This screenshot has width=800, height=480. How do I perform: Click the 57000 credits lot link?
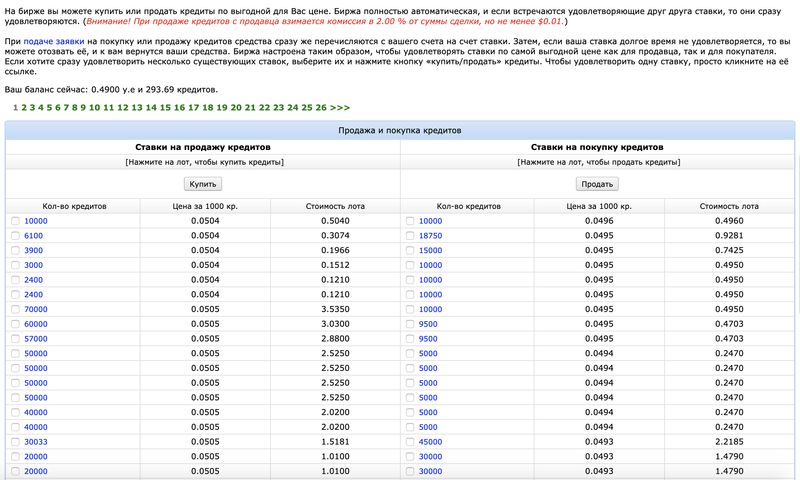pyautogui.click(x=36, y=340)
